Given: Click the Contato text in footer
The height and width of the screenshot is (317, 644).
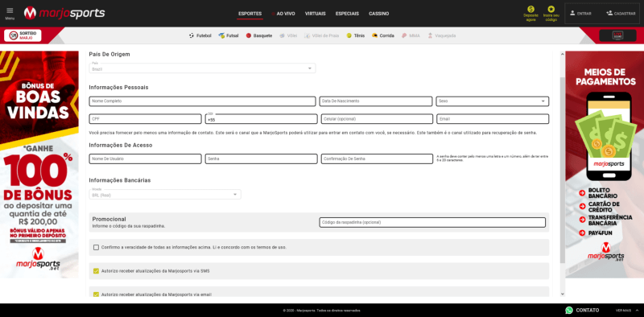Looking at the screenshot, I should pyautogui.click(x=588, y=311).
